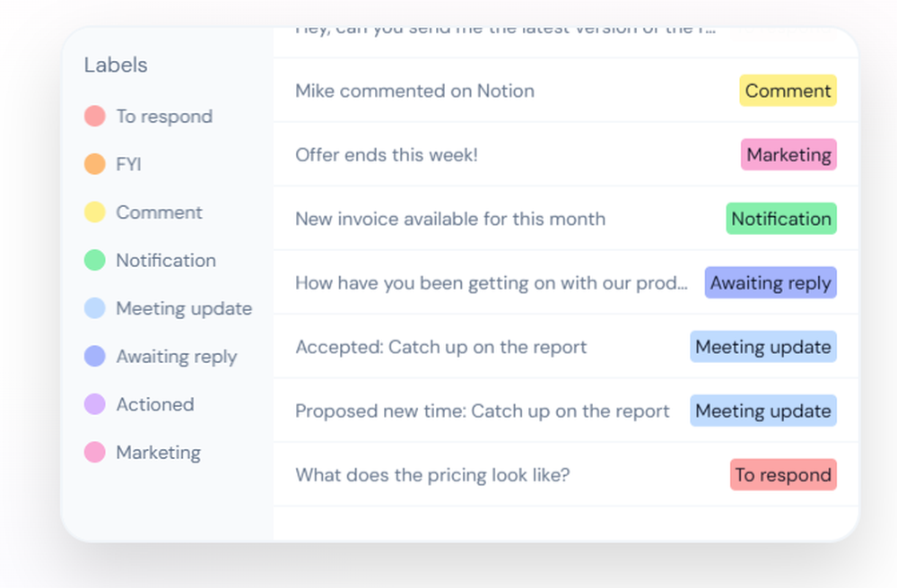897x588 pixels.
Task: Click the yellow Comment tag badge
Action: click(788, 91)
